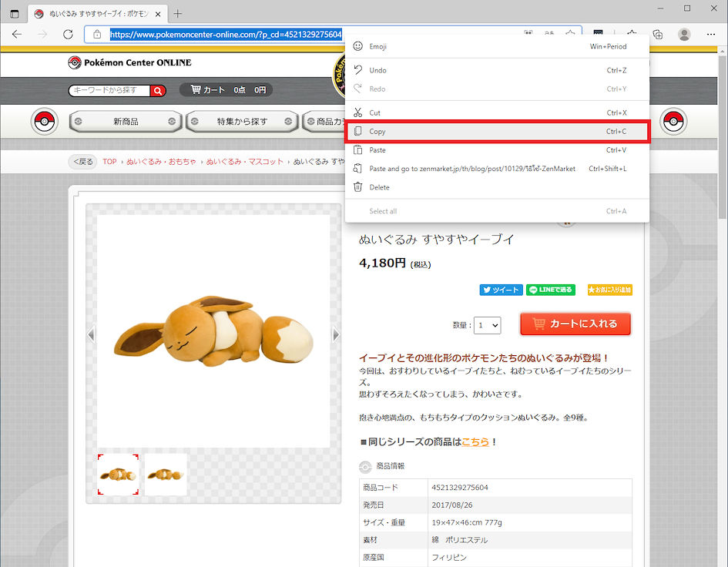
Task: Select the Eevee thumbnail without red corner marks
Action: (x=166, y=475)
